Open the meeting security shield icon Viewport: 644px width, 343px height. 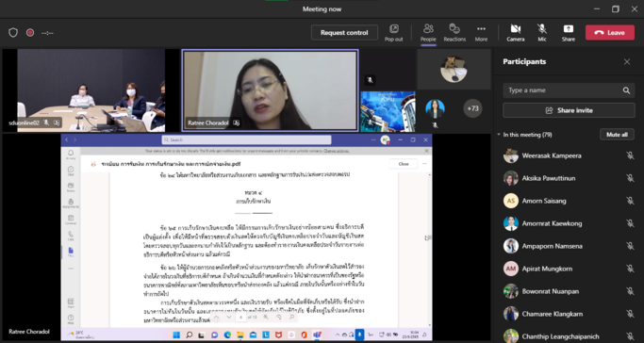click(13, 33)
